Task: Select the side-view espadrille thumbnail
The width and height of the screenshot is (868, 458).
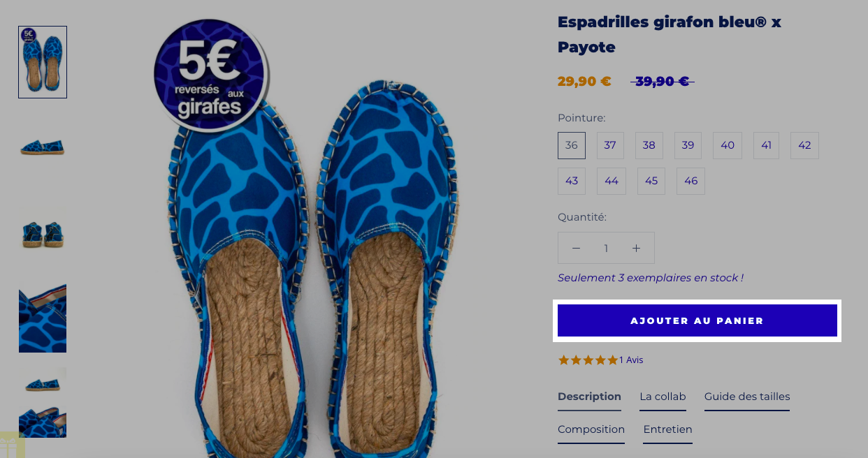Action: pos(43,147)
